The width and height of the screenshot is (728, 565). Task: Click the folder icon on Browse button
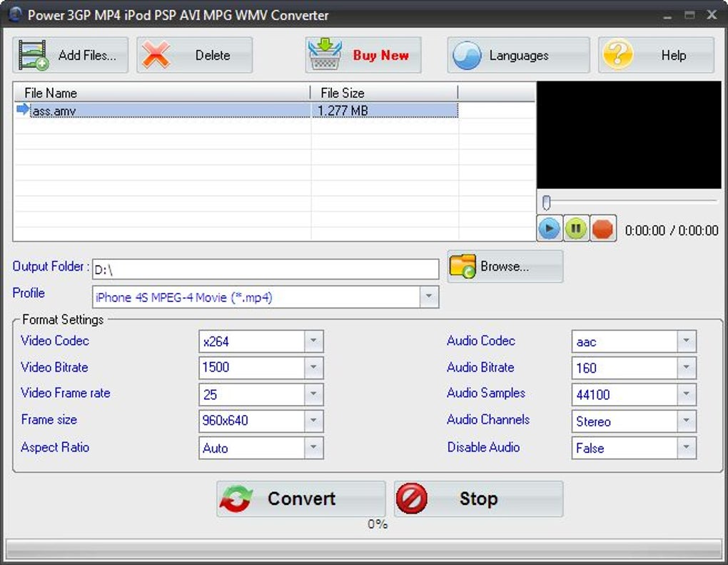(x=462, y=266)
